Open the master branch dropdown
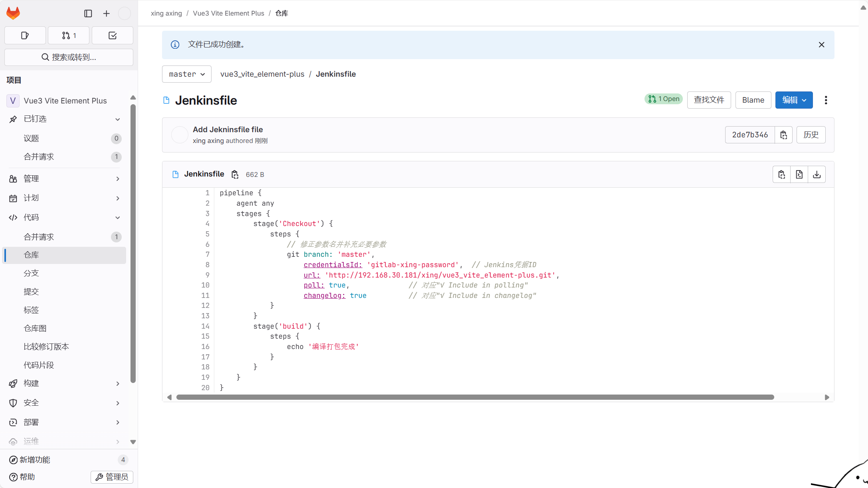Screen dimensions: 868x488 (186, 74)
